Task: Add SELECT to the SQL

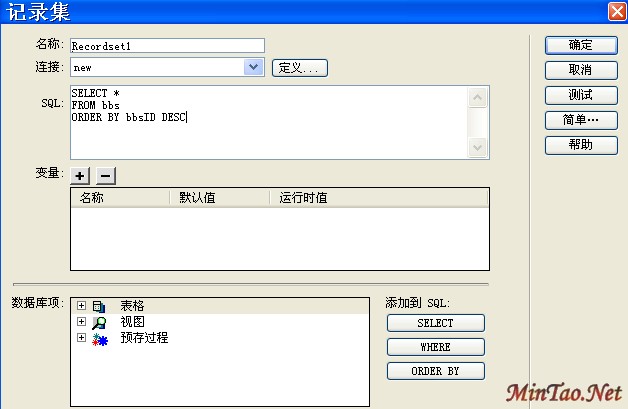Action: coord(435,323)
